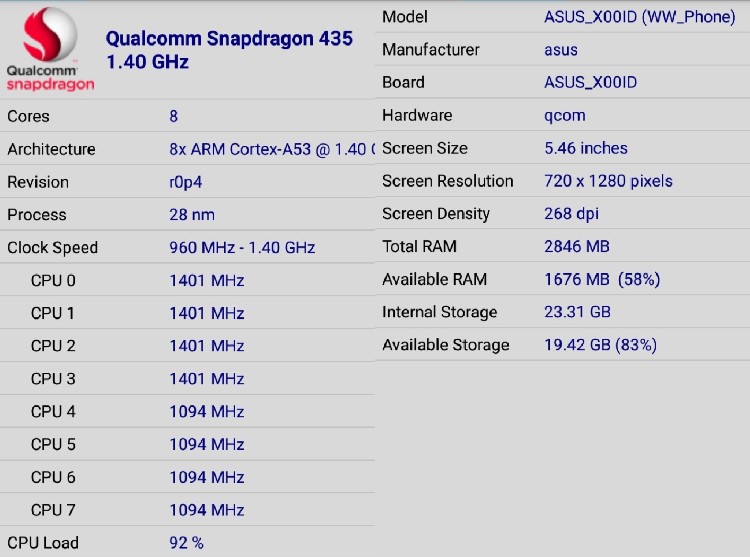Click the CPU 0 label

53,281
